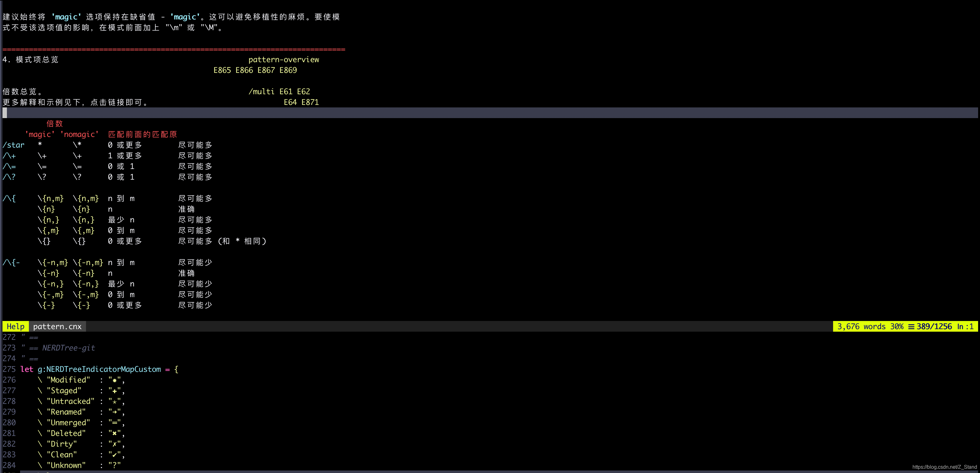The height and width of the screenshot is (473, 980).
Task: Open the /\{- pattern link
Action: [11, 263]
